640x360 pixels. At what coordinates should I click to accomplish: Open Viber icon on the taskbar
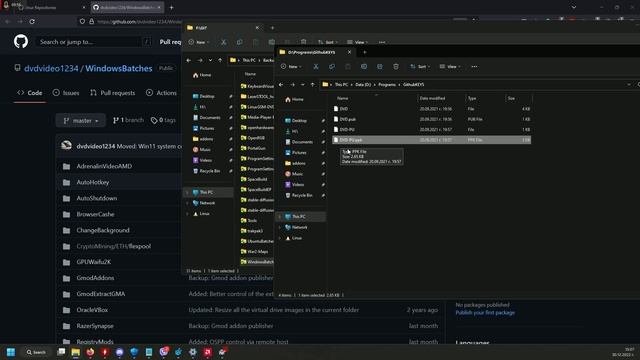click(x=163, y=352)
